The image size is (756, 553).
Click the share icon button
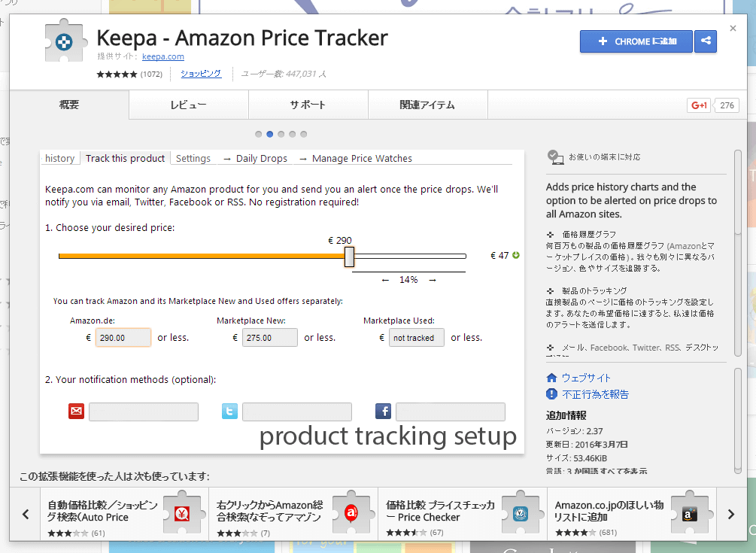coord(706,41)
